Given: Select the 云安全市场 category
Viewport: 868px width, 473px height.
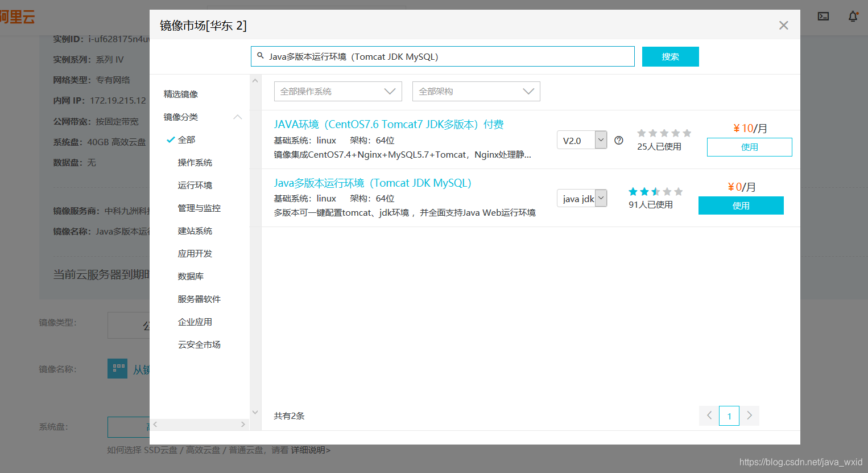Looking at the screenshot, I should tap(199, 345).
